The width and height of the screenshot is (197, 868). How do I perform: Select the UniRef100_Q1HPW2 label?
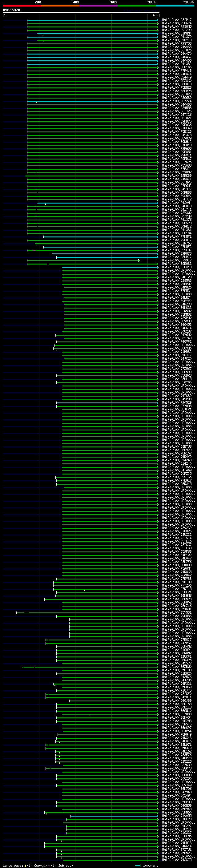click(x=176, y=284)
